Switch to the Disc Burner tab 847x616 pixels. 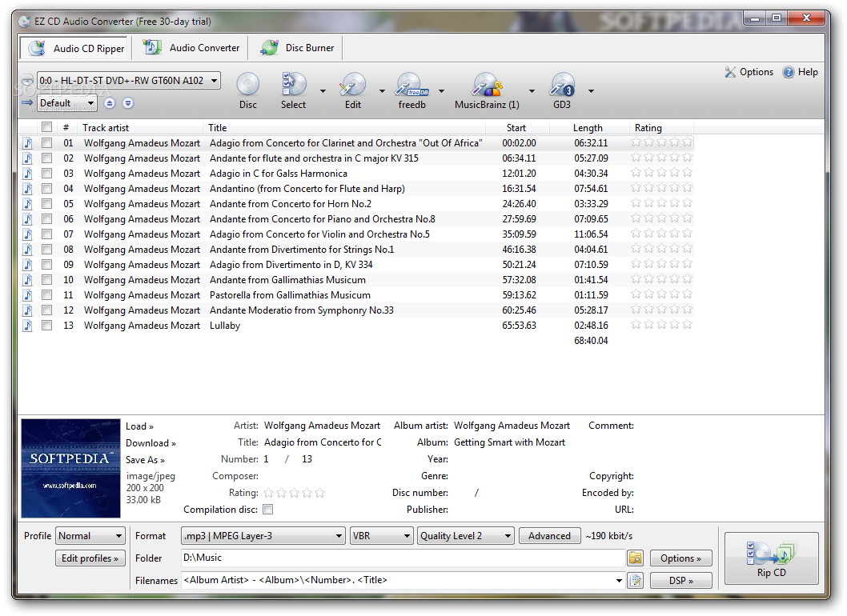pos(296,47)
